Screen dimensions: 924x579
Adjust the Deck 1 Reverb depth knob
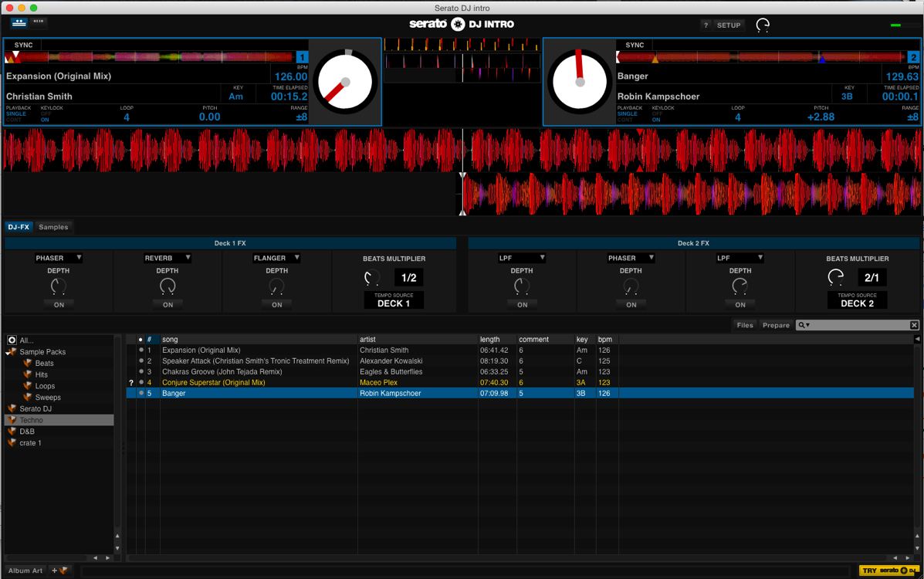point(168,286)
